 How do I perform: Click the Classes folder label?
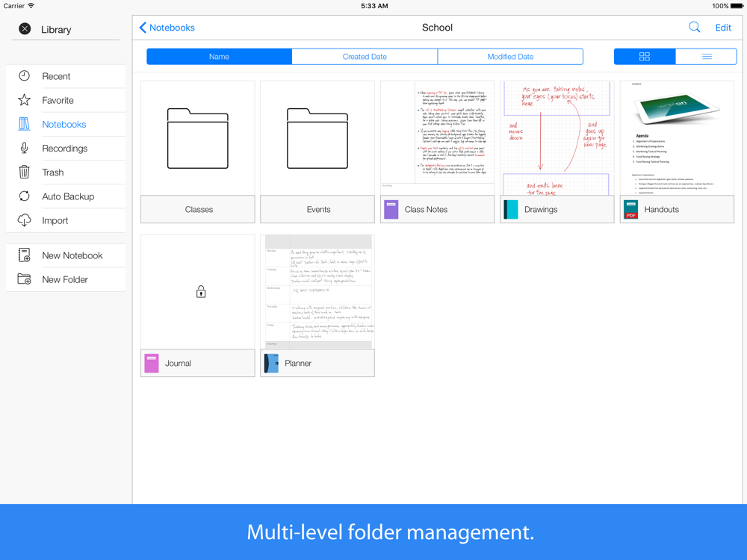point(199,210)
